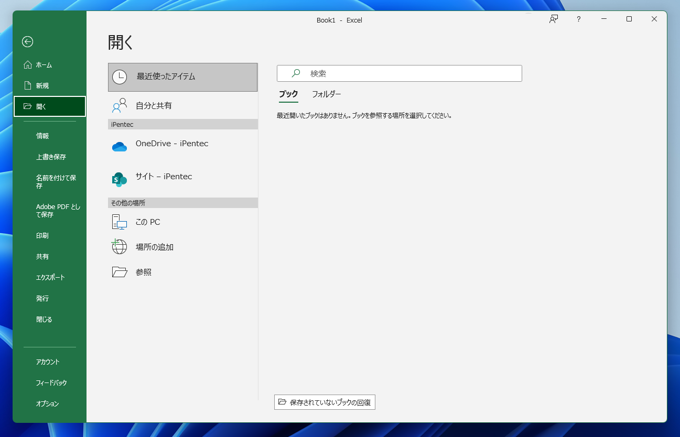Click 上書き保存 (Save)

pyautogui.click(x=49, y=157)
